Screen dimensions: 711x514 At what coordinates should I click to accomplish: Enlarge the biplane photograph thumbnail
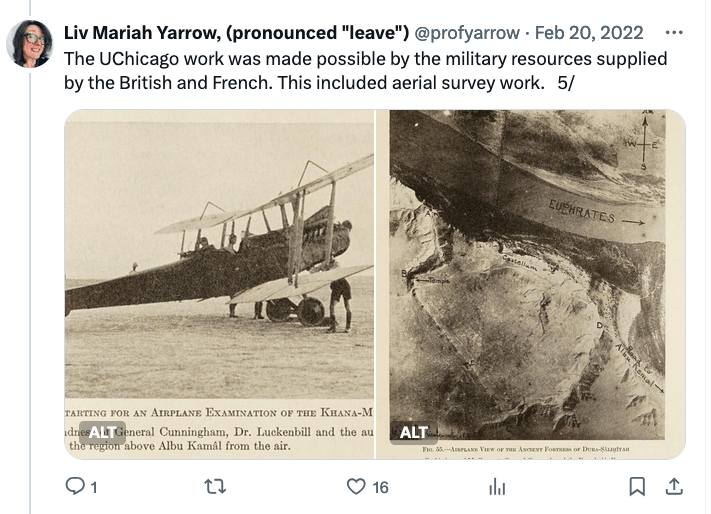coord(219,250)
